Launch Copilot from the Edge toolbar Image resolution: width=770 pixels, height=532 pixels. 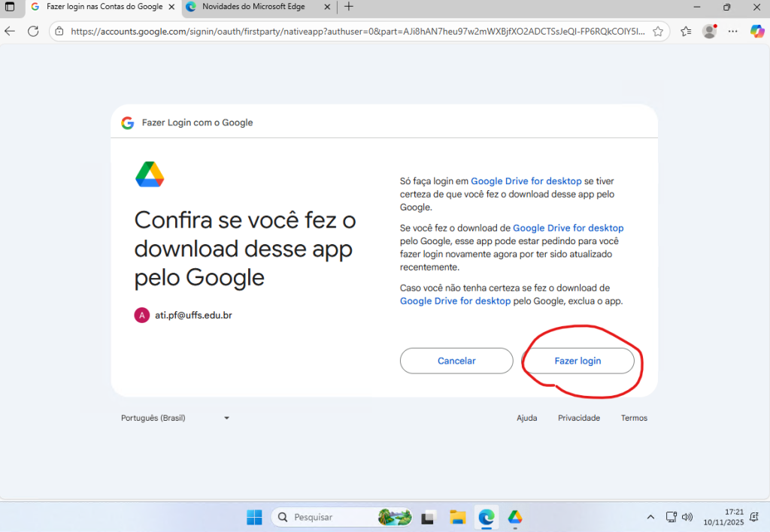coord(757,32)
